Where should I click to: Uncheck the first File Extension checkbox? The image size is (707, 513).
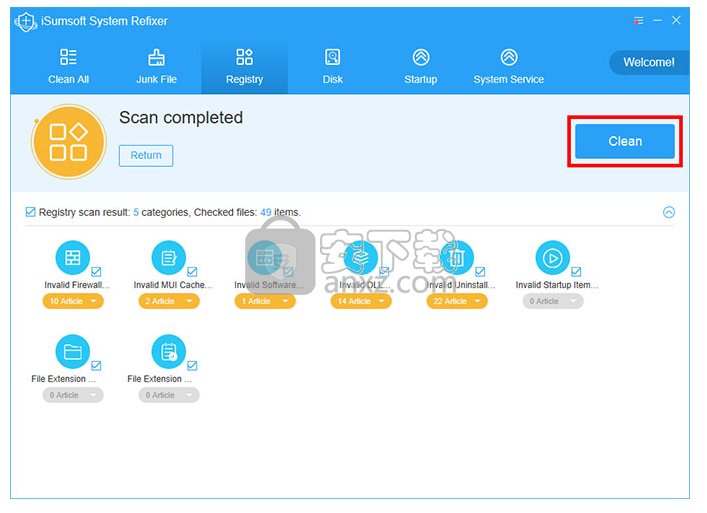96,365
